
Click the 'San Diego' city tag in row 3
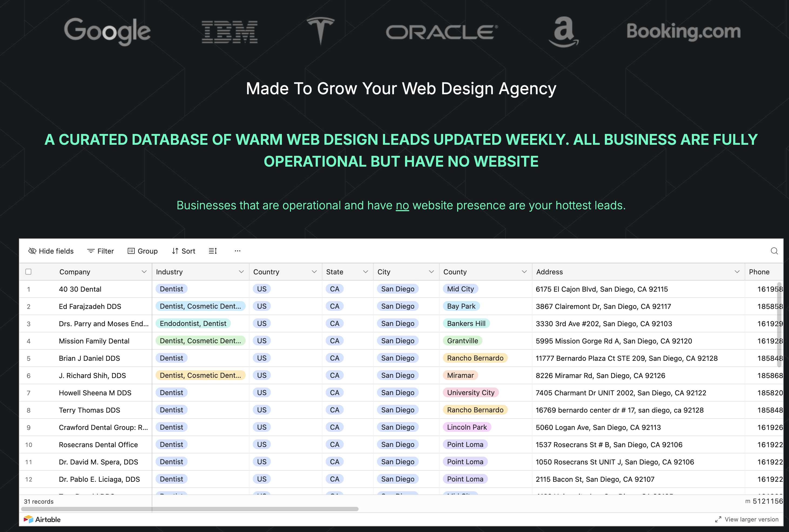pyautogui.click(x=397, y=323)
